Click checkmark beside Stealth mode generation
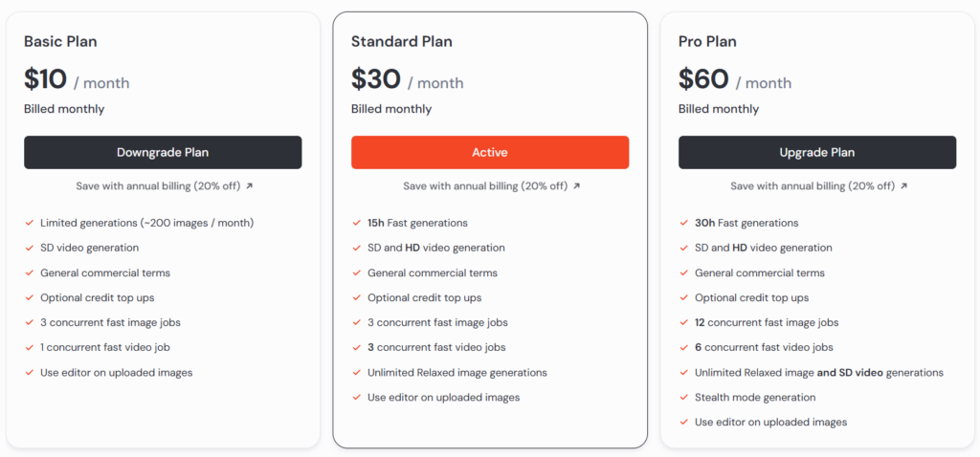980x457 pixels. (683, 398)
